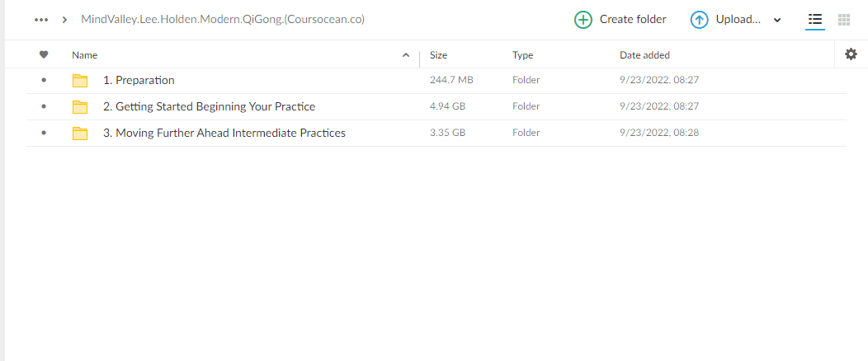Click the folder icon for Moving Further Ahead
This screenshot has width=868, height=361.
tap(80, 134)
